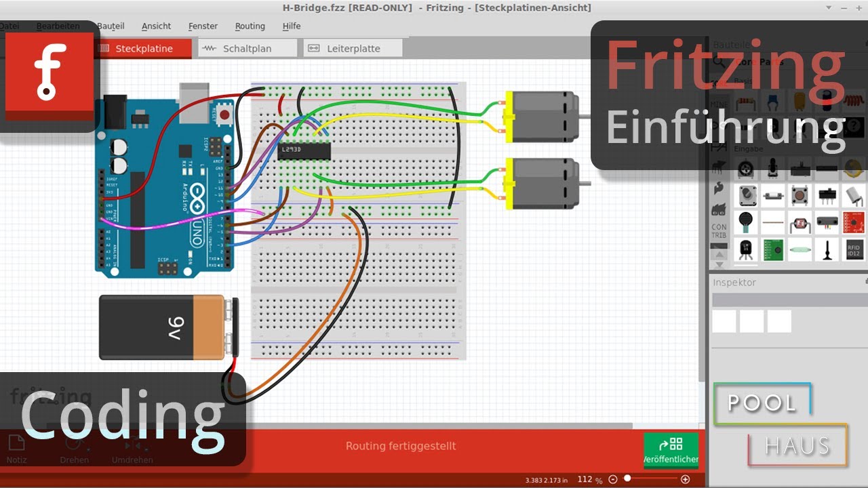Select the green glass reed switch part

click(800, 249)
